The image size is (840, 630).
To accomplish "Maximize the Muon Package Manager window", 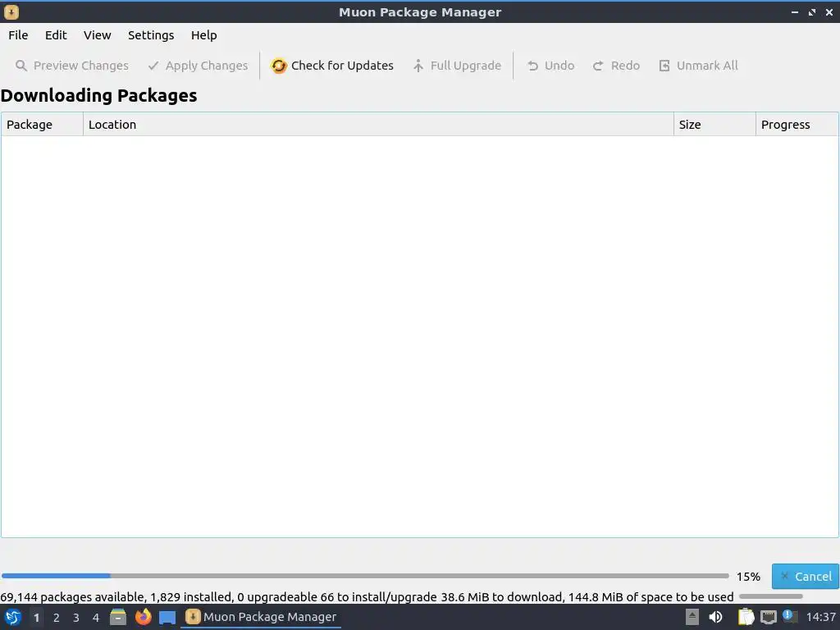I will point(812,11).
